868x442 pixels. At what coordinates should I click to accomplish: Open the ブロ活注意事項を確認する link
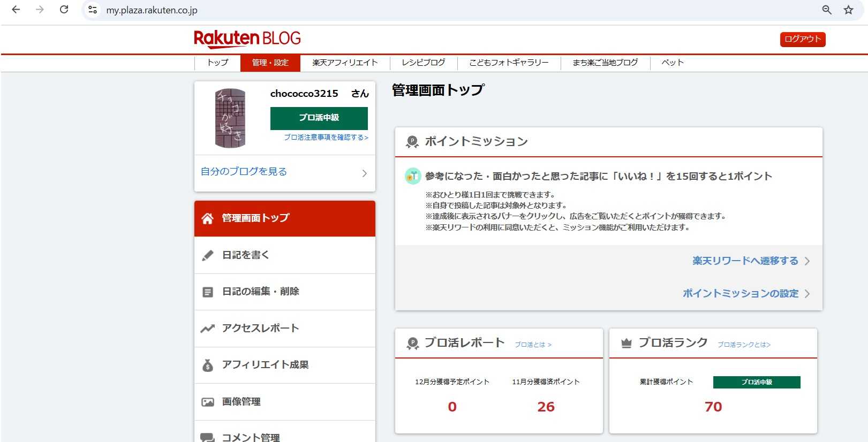pyautogui.click(x=326, y=138)
